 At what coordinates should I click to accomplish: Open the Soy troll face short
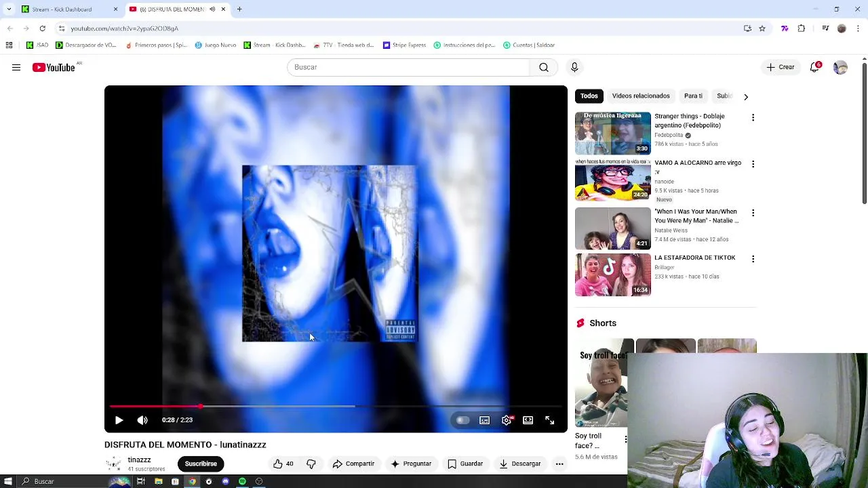(x=601, y=383)
